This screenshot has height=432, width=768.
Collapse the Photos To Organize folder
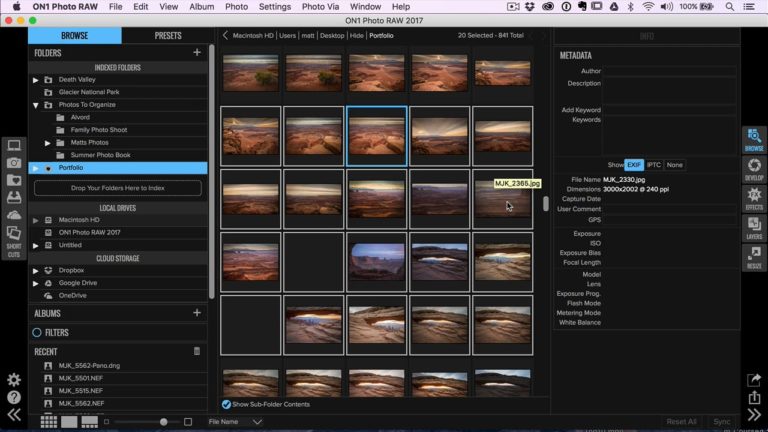pos(36,105)
